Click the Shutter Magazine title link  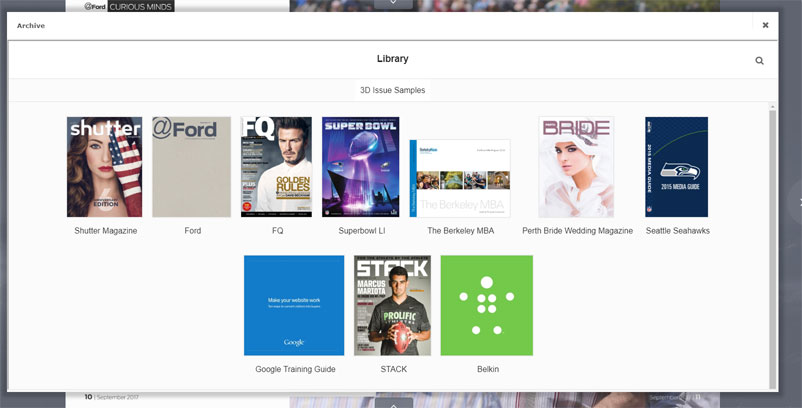coord(105,231)
